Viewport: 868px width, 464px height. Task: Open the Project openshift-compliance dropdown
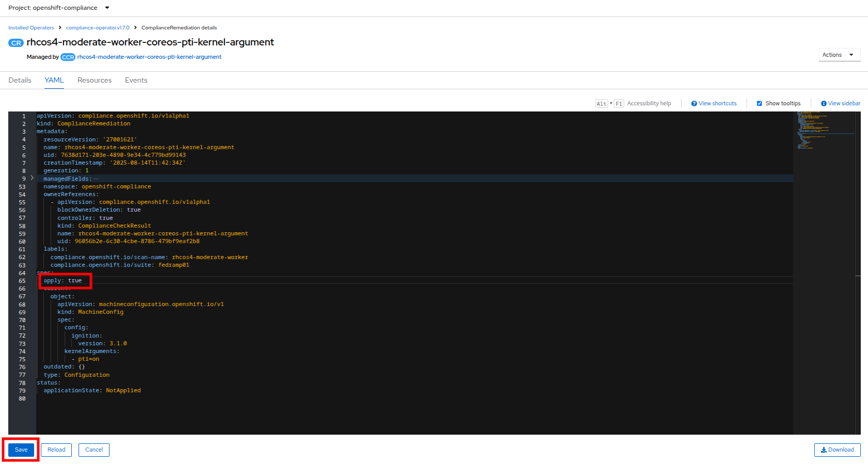point(59,8)
